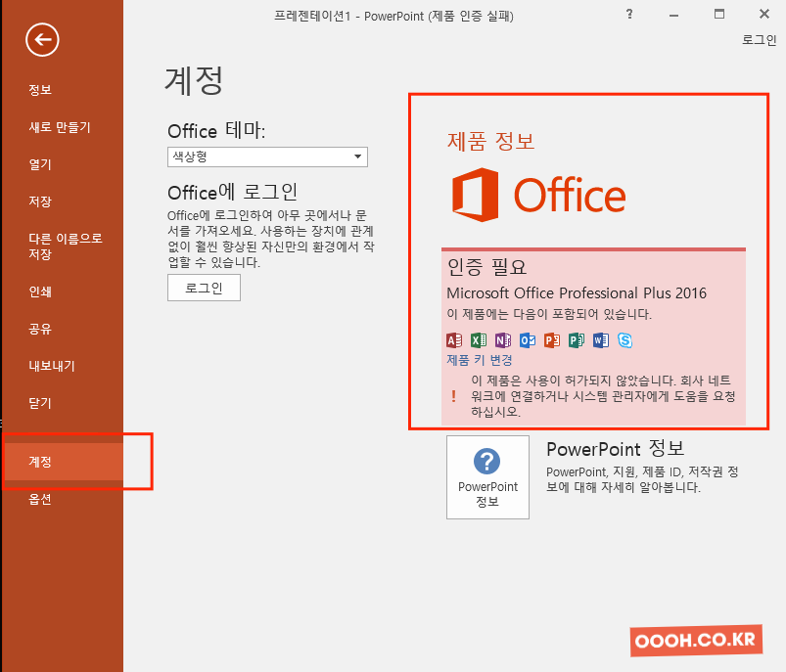Screen dimensions: 786x672
Task: Click the PowerPoint 정보 heading text
Action: coord(615,449)
